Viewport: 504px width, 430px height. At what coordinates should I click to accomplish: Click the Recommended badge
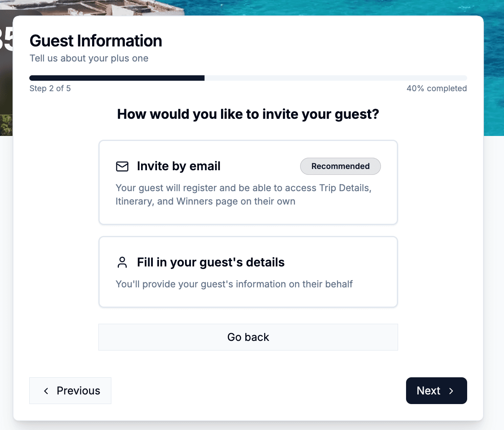(x=340, y=166)
